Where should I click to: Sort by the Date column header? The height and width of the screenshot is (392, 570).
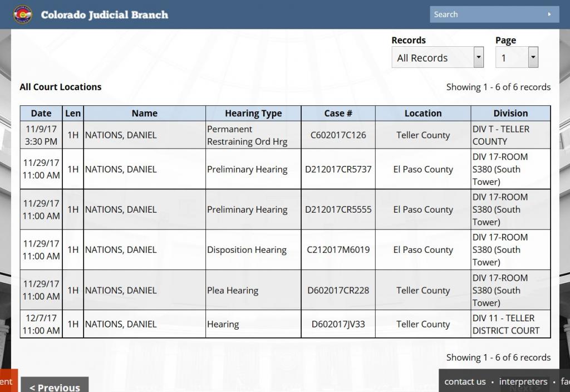click(x=41, y=113)
